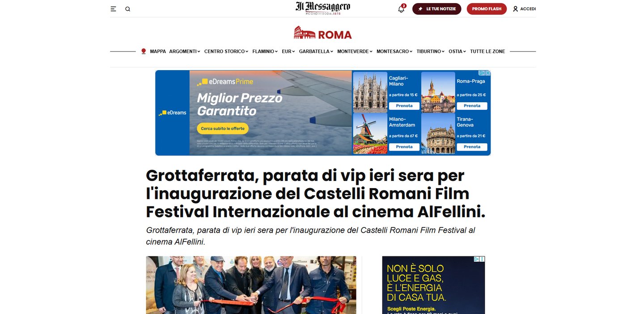Click the red Mappa pin icon
The height and width of the screenshot is (314, 644).
pos(144,51)
